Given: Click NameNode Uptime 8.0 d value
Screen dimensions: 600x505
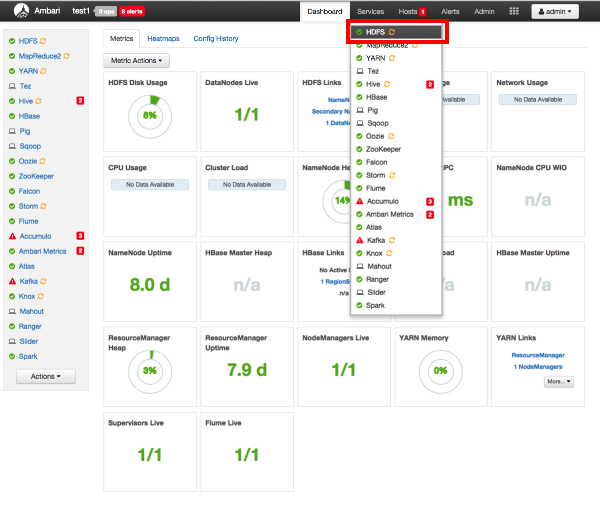Looking at the screenshot, I should tap(150, 285).
